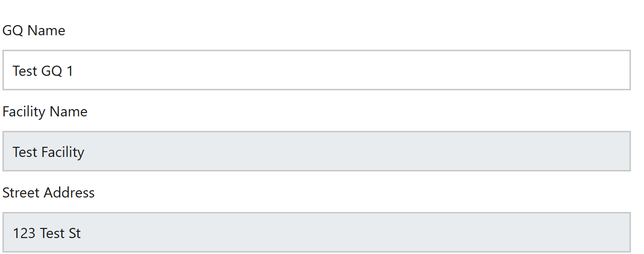Click the digit "1" in GQ Name field
The width and height of the screenshot is (644, 254).
70,71
